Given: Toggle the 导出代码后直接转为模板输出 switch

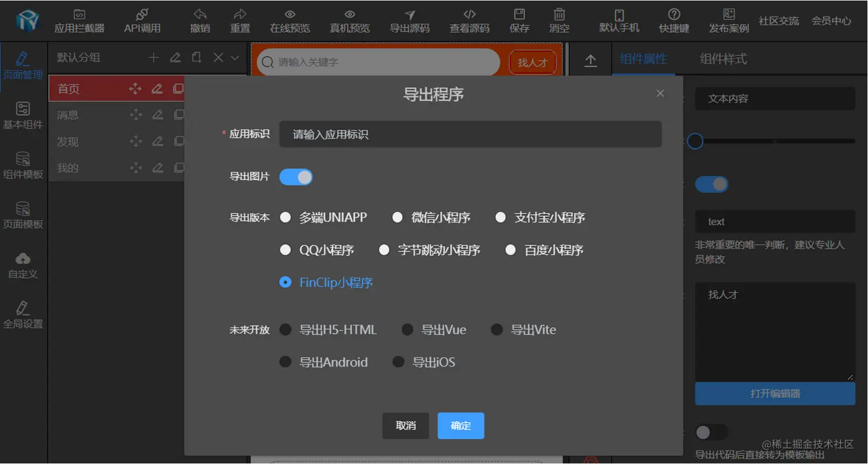Looking at the screenshot, I should (x=711, y=432).
